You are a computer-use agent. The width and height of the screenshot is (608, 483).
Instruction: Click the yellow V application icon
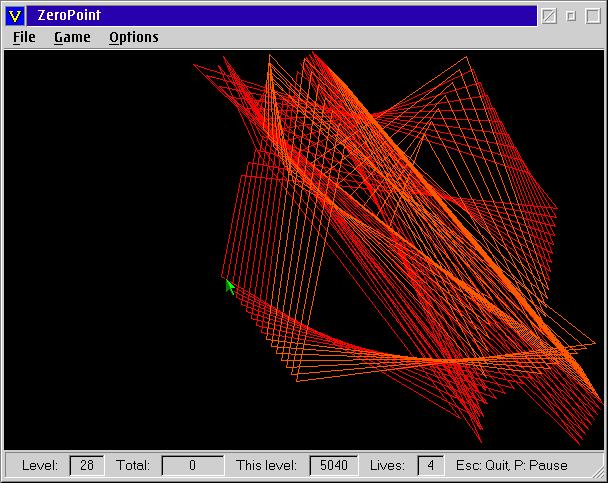15,16
